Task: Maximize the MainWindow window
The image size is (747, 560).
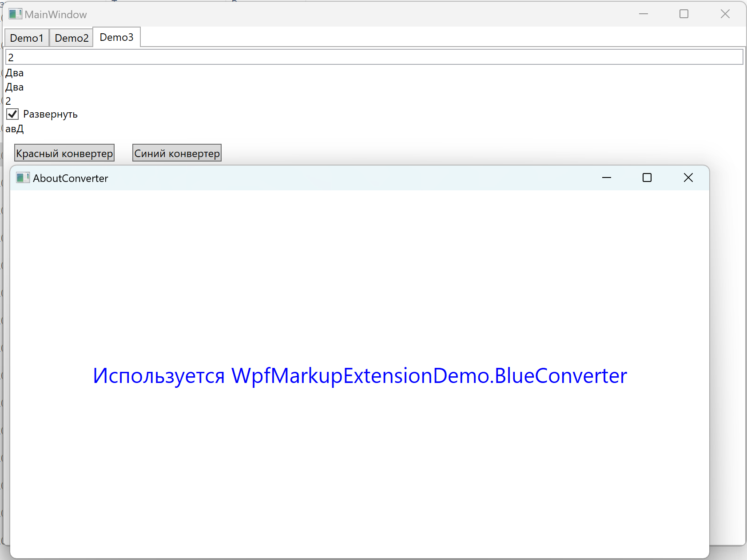Action: point(684,14)
